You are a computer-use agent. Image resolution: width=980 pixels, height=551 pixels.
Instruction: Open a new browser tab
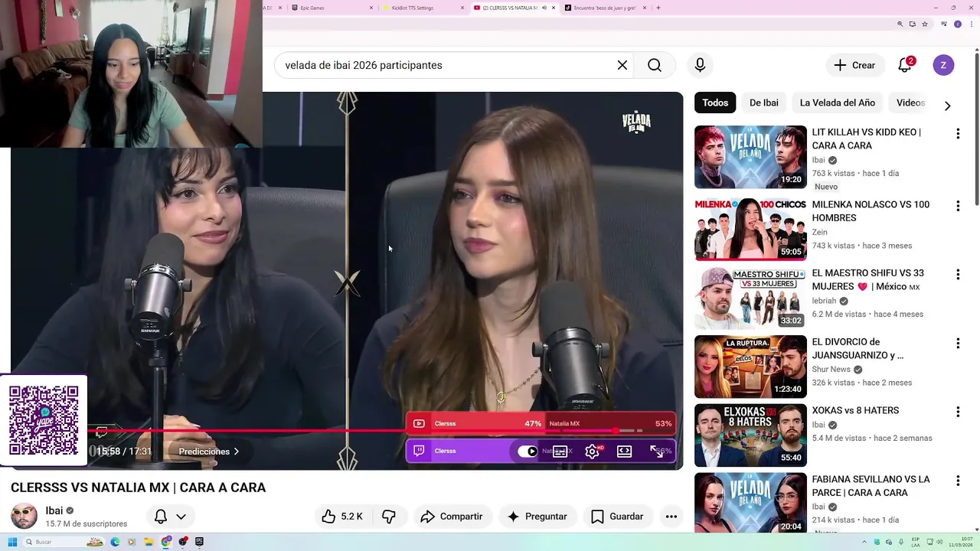coord(658,8)
